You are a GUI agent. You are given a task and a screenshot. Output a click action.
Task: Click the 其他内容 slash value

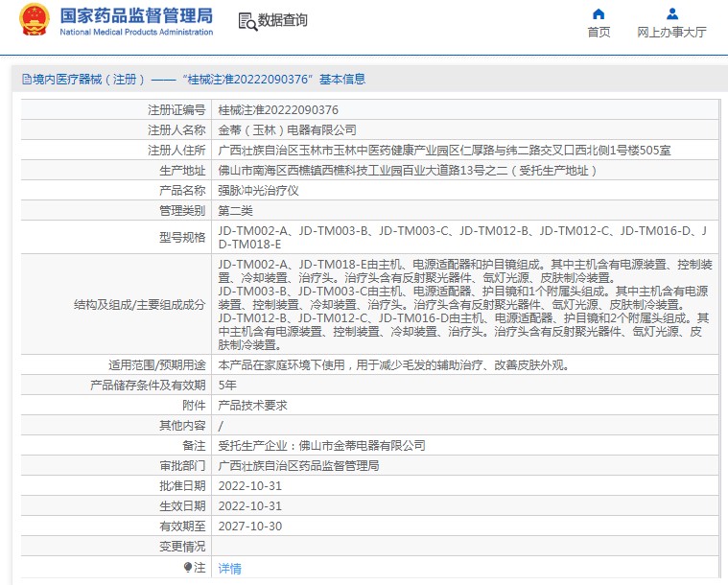(221, 425)
